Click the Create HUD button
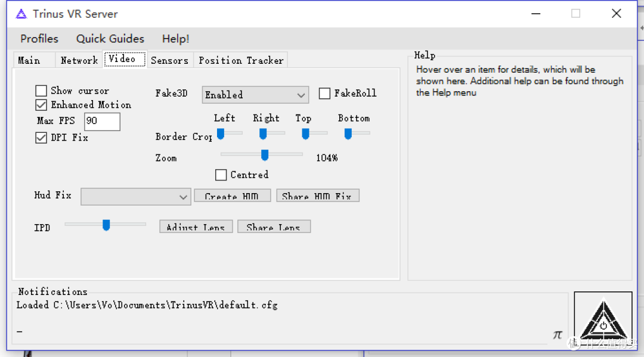Viewport: 644px width, 357px height. coord(233,195)
